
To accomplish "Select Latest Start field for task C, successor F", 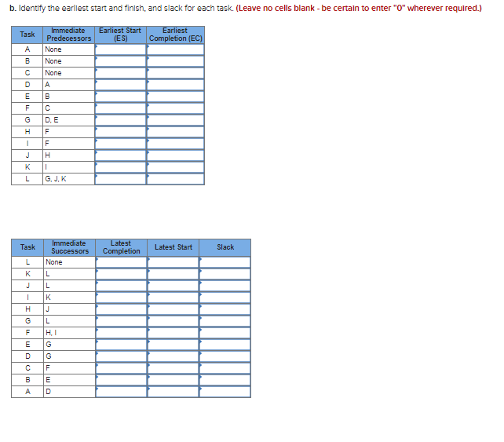I will point(173,368).
